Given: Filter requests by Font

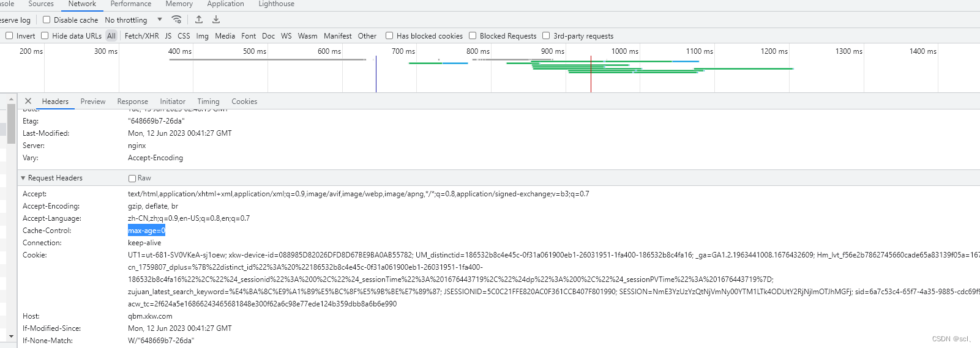Looking at the screenshot, I should point(249,36).
